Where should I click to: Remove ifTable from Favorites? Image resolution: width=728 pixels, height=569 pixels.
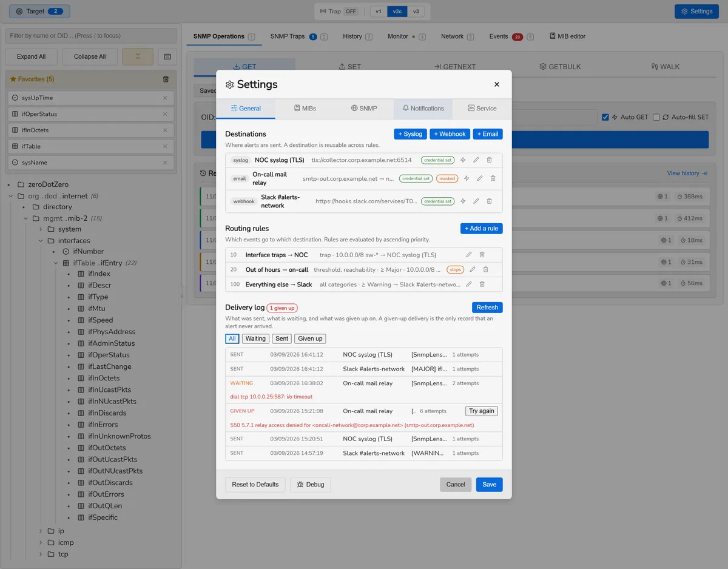(x=165, y=146)
